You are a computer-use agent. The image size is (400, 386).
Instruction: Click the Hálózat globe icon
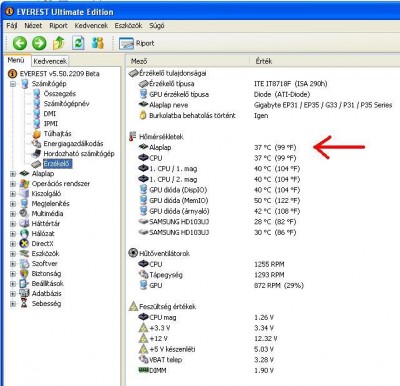tap(24, 234)
